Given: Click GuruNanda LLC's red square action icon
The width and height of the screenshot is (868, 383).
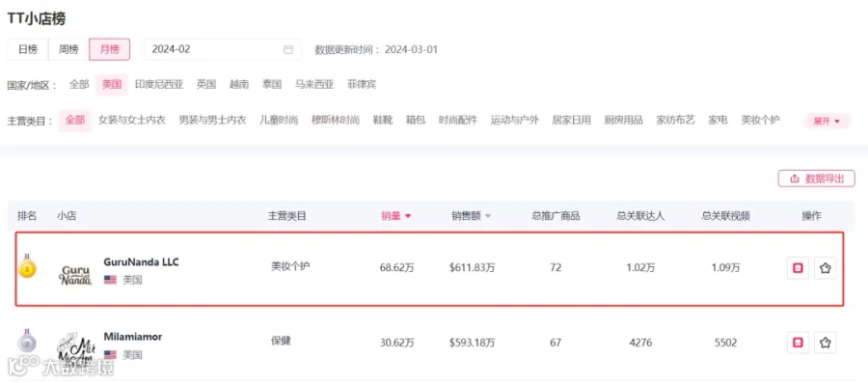Looking at the screenshot, I should point(798,268).
